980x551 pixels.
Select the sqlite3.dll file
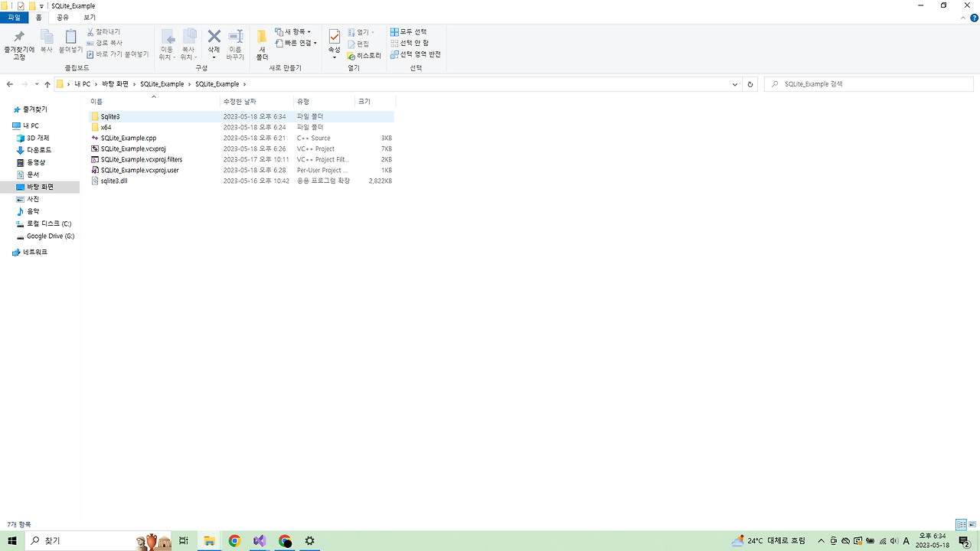[241, 181]
